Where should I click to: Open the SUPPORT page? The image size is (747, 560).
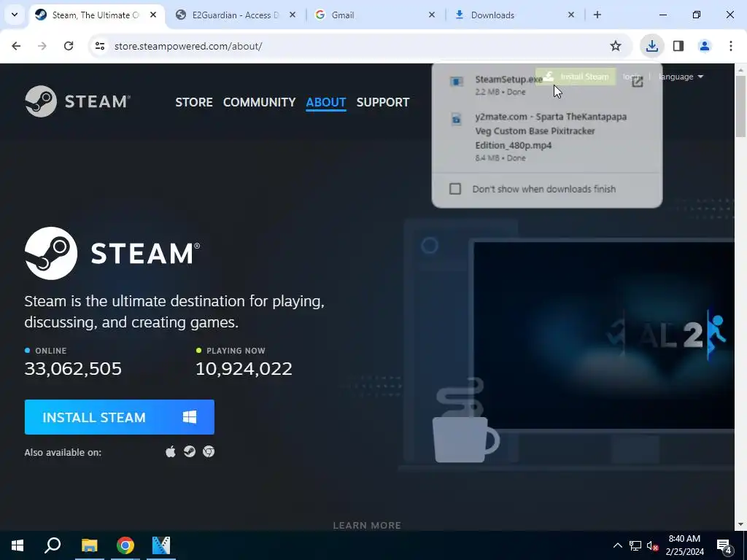click(382, 102)
